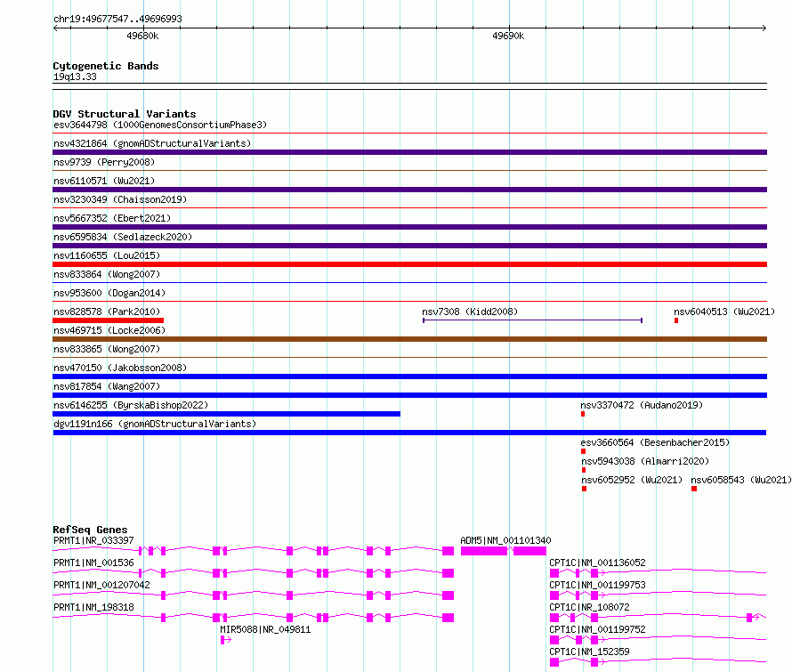Select the nsv470150 (Jakobsson2008) label
Screen dimensions: 792x672
click(120, 368)
